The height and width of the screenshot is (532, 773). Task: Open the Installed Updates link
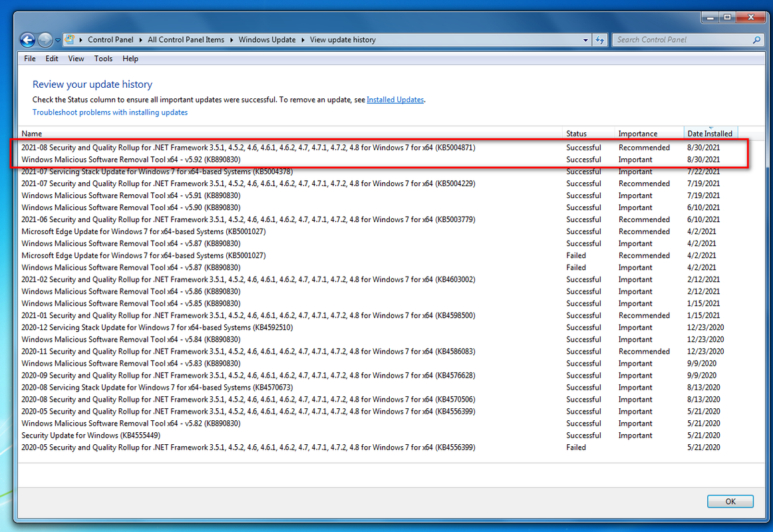point(395,100)
